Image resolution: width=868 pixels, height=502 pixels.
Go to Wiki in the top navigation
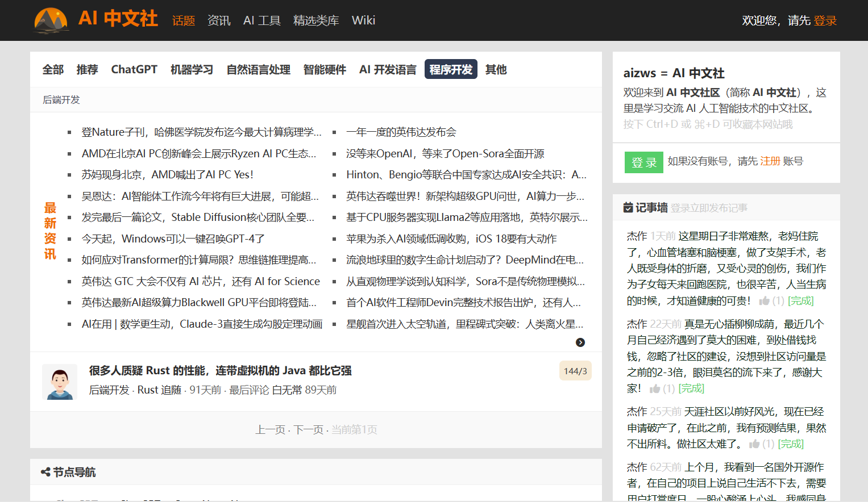[x=363, y=20]
